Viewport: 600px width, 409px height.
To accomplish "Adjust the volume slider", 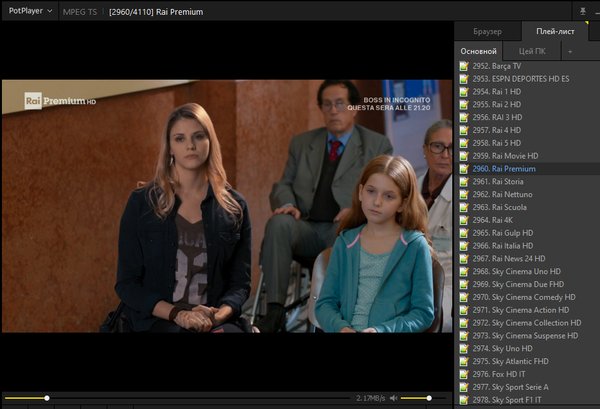I will coord(420,398).
